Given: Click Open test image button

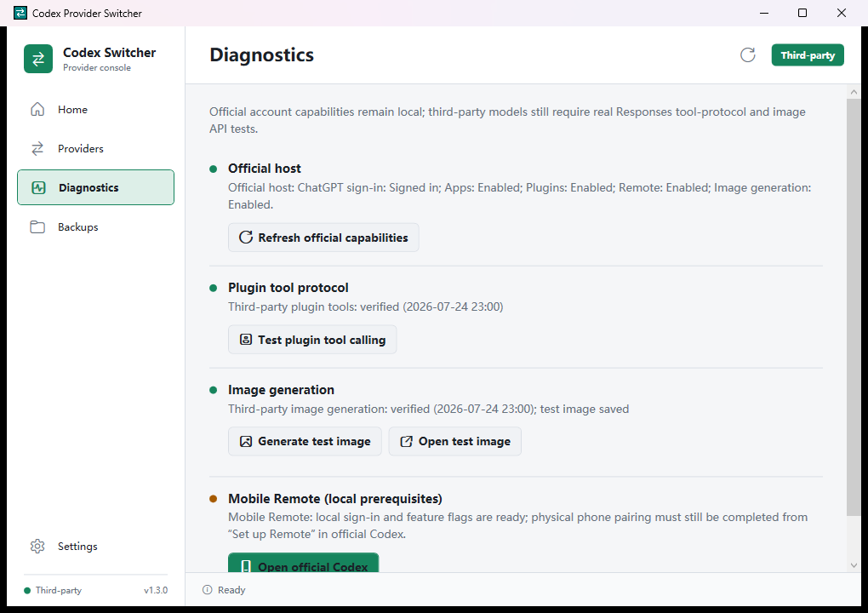Looking at the screenshot, I should [455, 441].
